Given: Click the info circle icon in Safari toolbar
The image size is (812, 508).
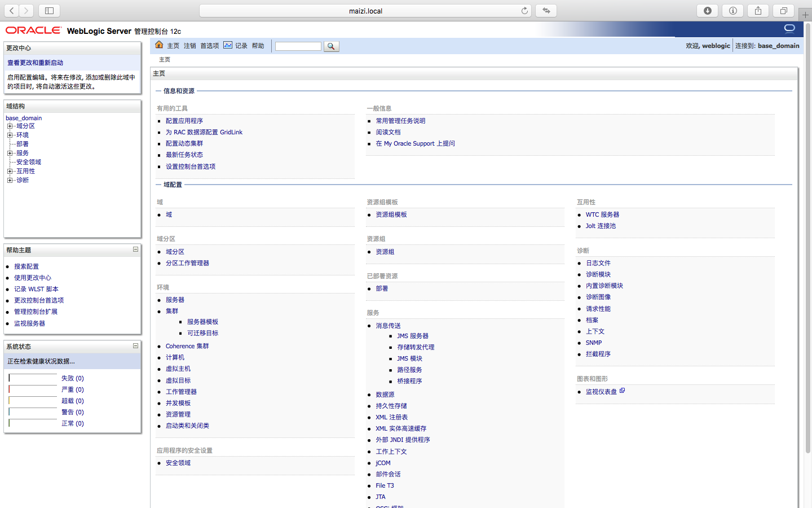Looking at the screenshot, I should pyautogui.click(x=732, y=11).
